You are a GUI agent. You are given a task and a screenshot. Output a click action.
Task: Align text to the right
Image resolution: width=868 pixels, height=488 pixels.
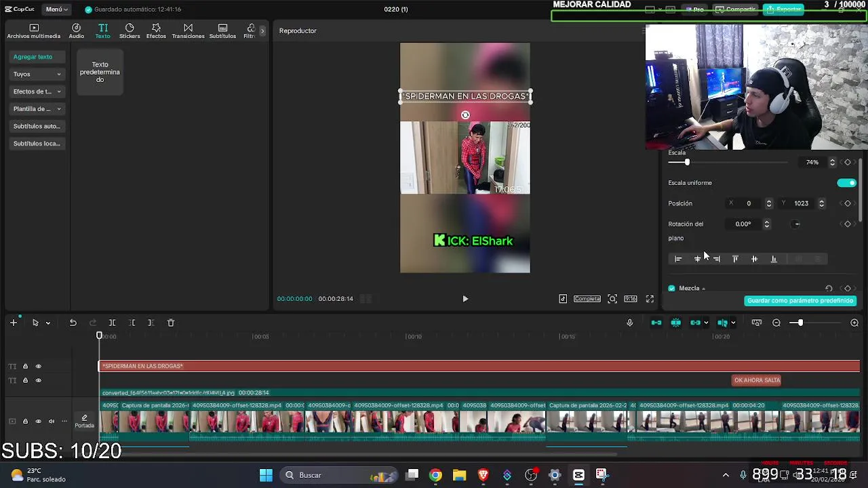pos(716,259)
